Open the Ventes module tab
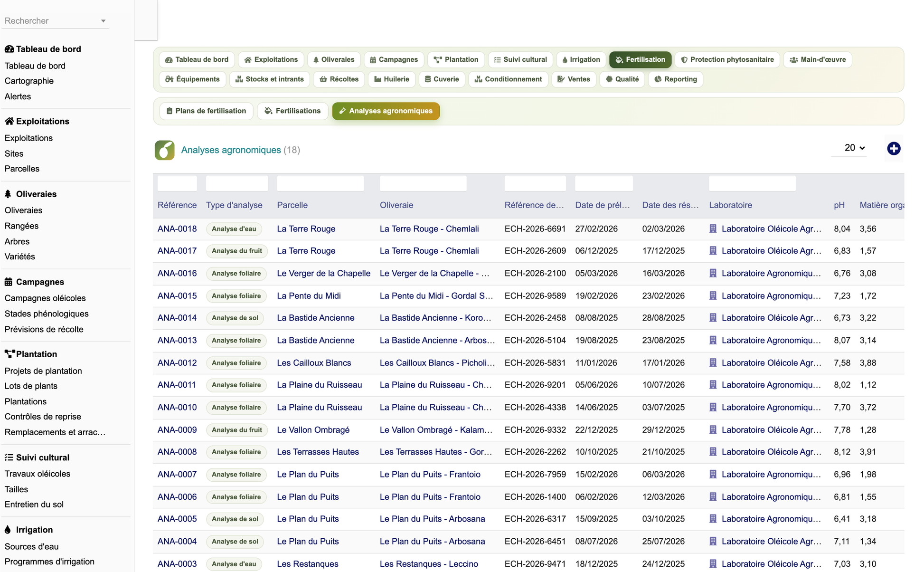924x572 pixels. pos(574,79)
